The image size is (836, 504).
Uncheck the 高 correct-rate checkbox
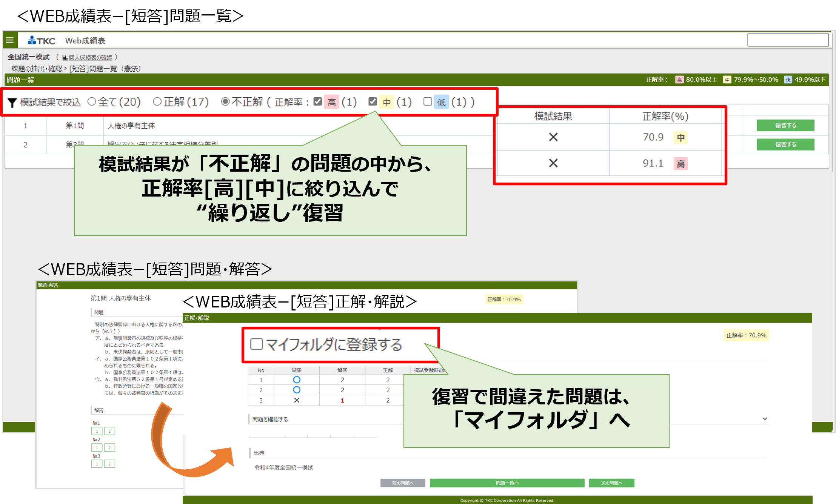coord(318,101)
